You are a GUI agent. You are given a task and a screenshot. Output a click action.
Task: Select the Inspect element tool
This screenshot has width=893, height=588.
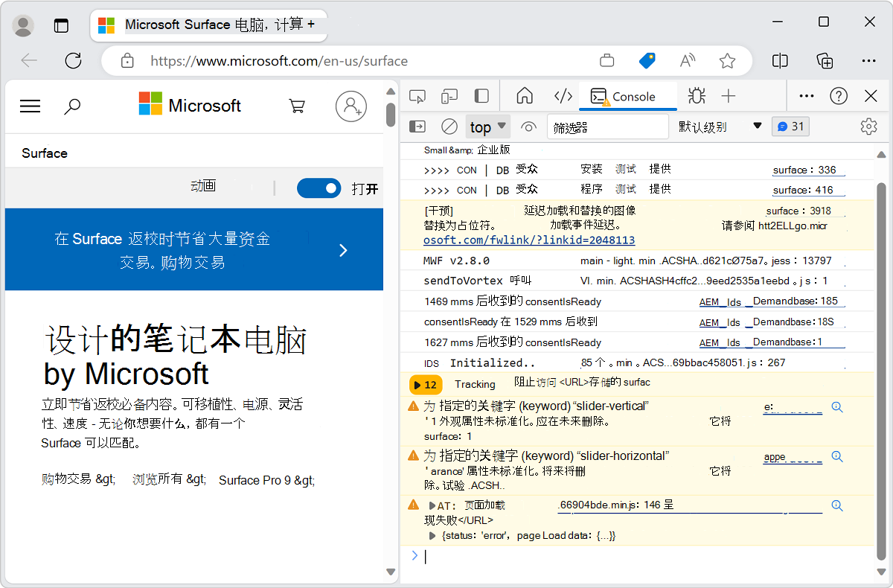(417, 95)
